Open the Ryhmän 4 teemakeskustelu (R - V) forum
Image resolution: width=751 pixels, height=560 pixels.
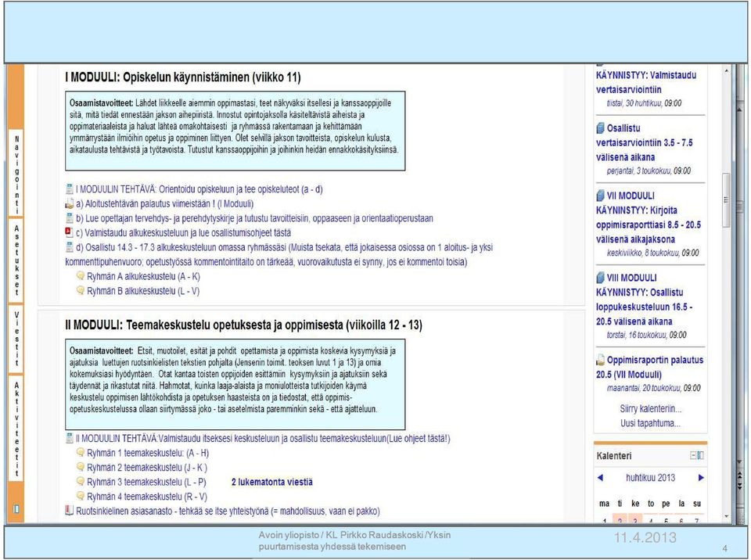pyautogui.click(x=147, y=497)
